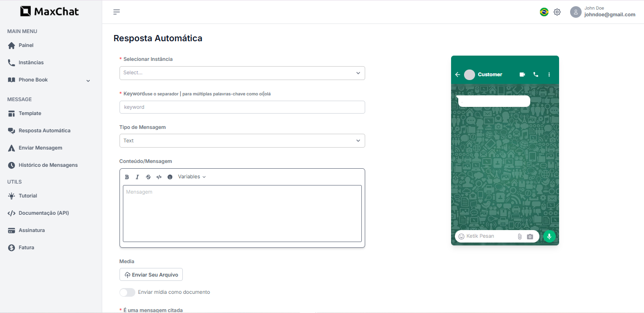Click the attachment paperclip in the chat preview
Image resolution: width=644 pixels, height=313 pixels.
(520, 236)
